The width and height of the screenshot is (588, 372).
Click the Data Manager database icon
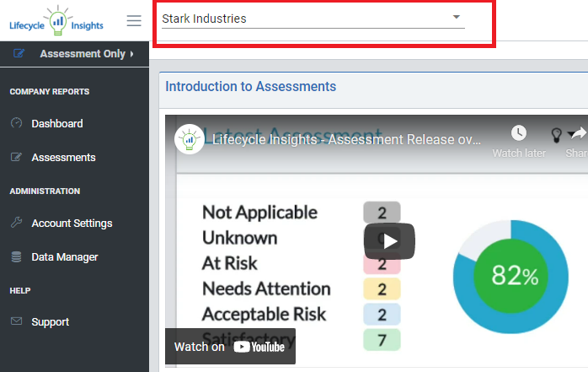(x=17, y=256)
